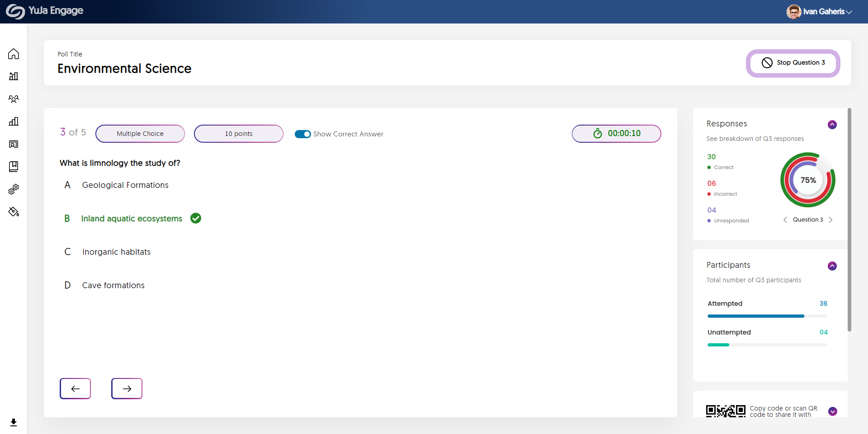This screenshot has height=434, width=868.
Task: Select answer C Inorganic habitats
Action: pos(108,252)
